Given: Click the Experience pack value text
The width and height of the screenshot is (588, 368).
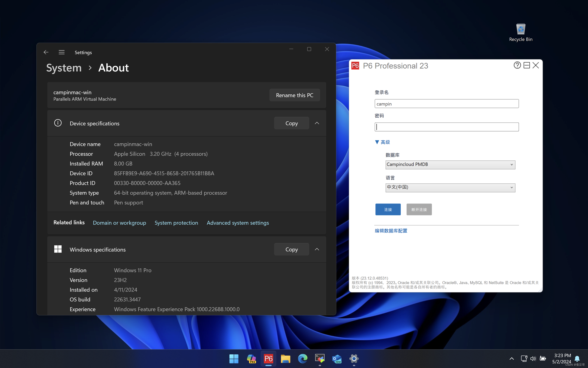Looking at the screenshot, I should pyautogui.click(x=177, y=309).
